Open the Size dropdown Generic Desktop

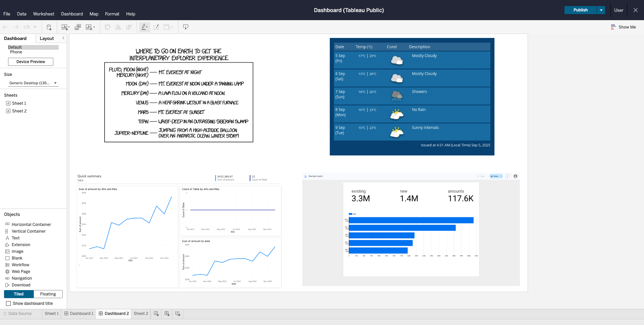tap(33, 83)
